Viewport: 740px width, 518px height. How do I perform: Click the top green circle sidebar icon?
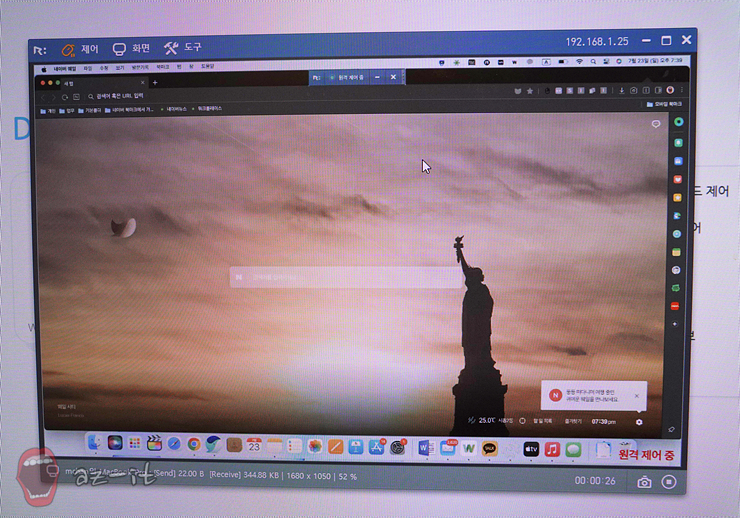[x=679, y=122]
